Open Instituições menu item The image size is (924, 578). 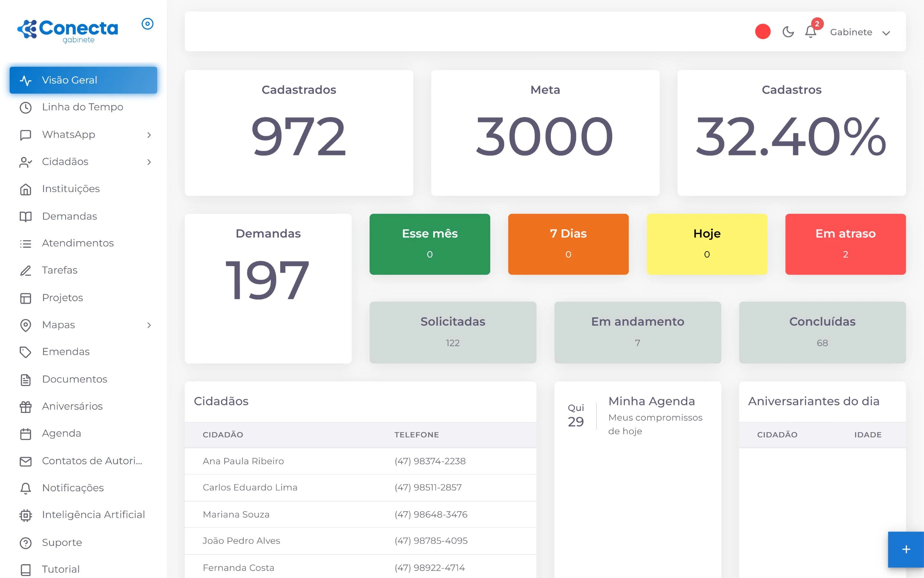click(83, 189)
